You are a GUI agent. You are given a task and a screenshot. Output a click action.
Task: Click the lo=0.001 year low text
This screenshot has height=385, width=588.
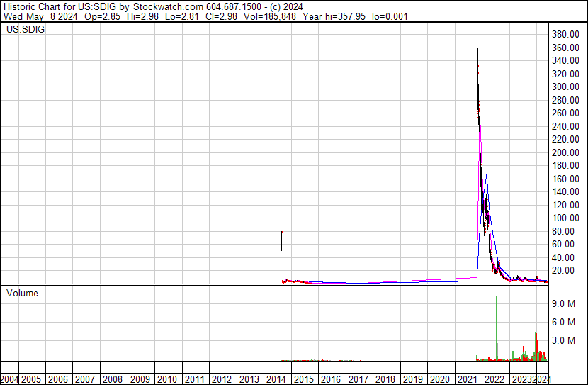(x=390, y=16)
